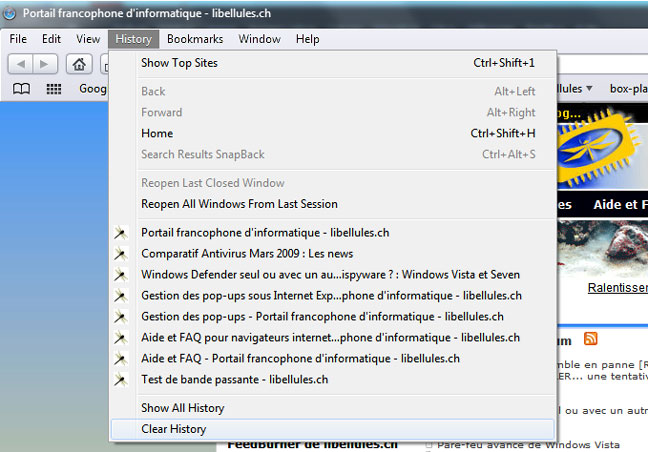Click the underwater rock thumbnail image
Image resolution: width=648 pixels, height=452 pixels.
603,249
